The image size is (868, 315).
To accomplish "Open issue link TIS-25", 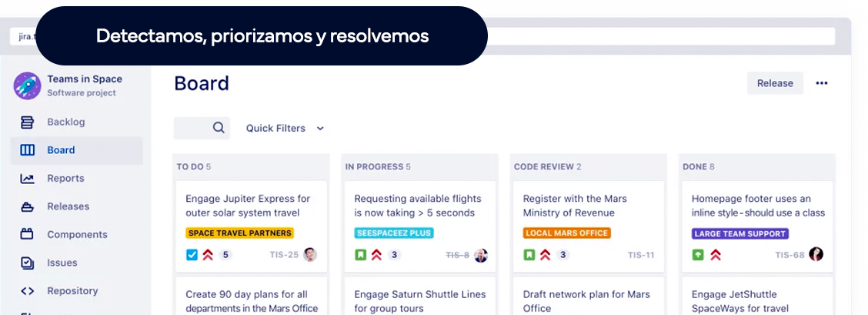I will click(284, 255).
